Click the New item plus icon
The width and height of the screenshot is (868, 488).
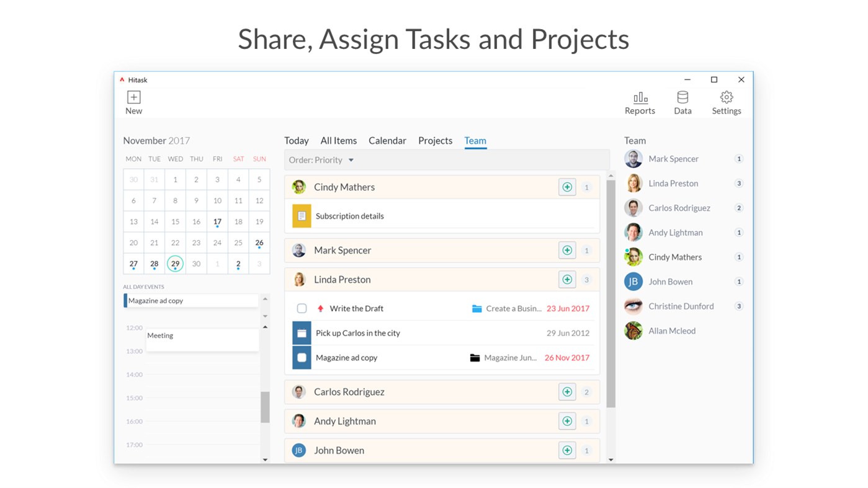click(x=133, y=97)
